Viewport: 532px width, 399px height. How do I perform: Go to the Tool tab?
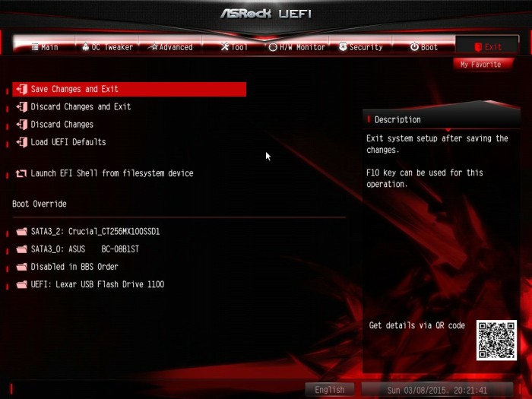click(234, 47)
